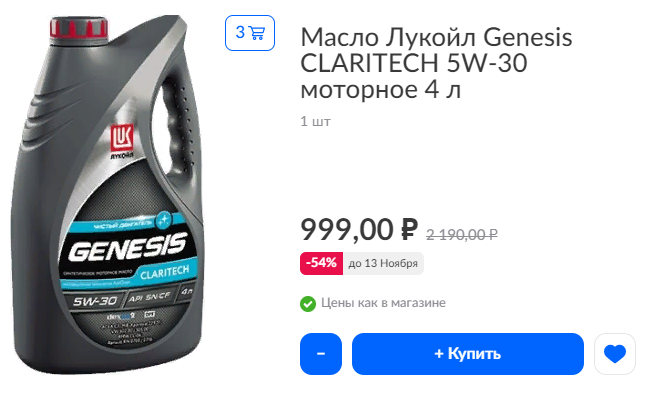Add product to favorites with heart icon

[615, 354]
